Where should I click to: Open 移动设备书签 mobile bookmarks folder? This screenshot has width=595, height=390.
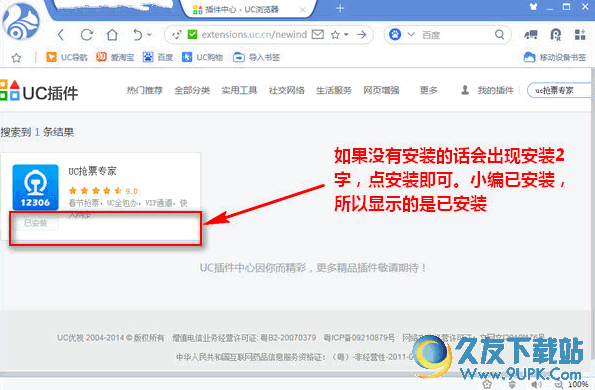pos(555,57)
